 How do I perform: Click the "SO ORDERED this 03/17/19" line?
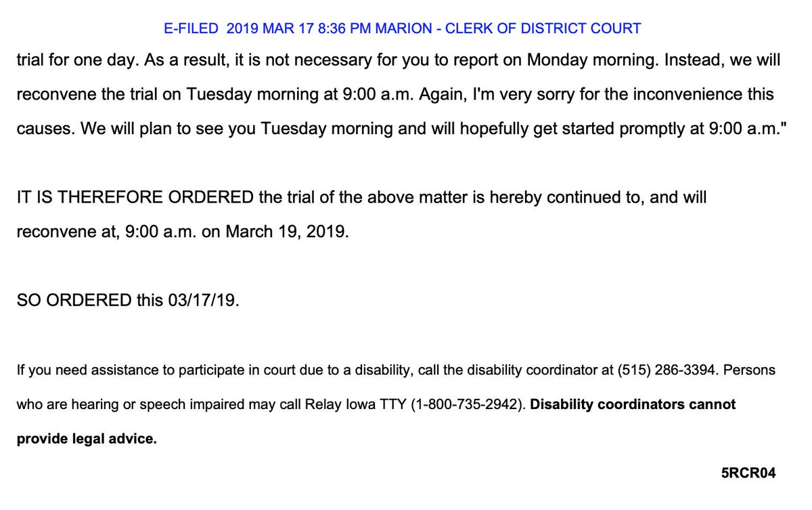128,301
